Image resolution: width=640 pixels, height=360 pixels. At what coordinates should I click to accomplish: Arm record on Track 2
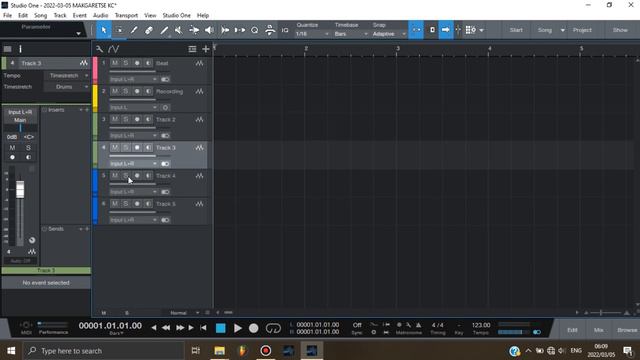[x=137, y=119]
